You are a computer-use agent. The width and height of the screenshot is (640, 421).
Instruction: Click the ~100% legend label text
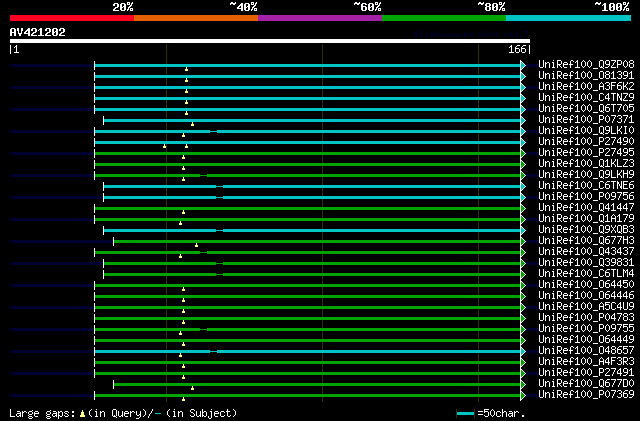tap(611, 7)
